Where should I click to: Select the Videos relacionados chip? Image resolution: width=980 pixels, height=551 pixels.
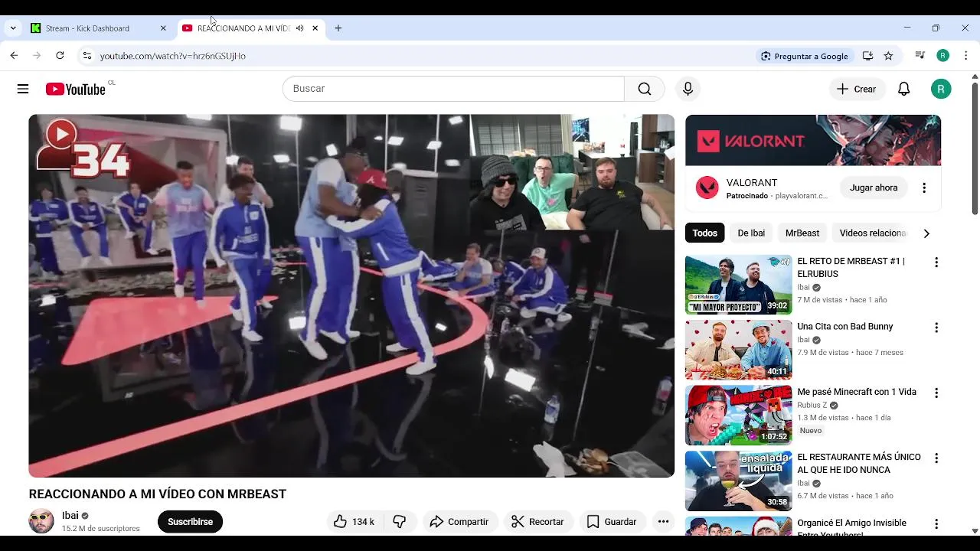(x=873, y=233)
